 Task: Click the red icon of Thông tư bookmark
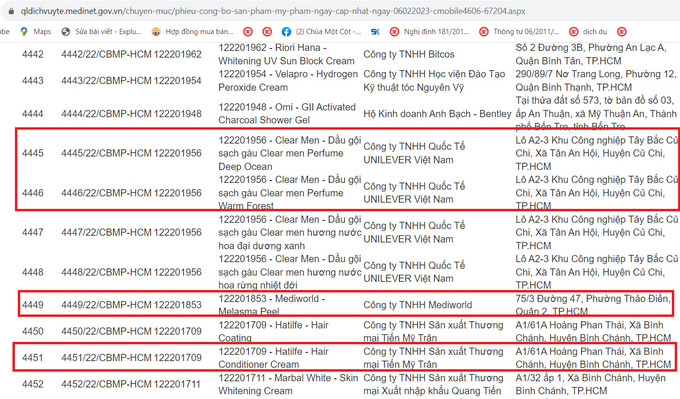[x=484, y=32]
